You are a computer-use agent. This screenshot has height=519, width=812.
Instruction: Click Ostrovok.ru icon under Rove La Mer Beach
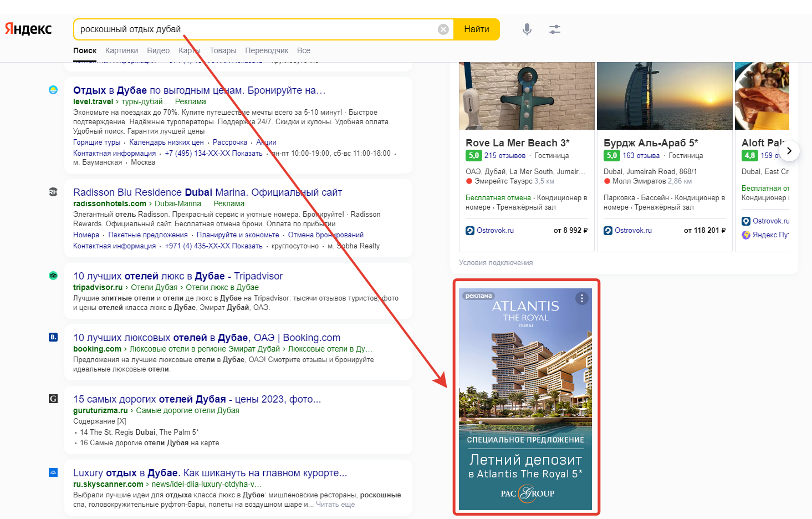[470, 231]
